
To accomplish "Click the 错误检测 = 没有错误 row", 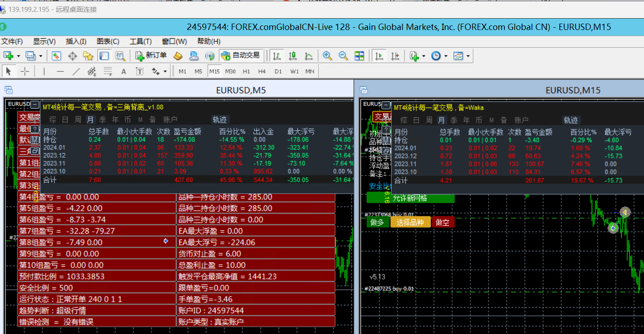I will [x=96, y=322].
